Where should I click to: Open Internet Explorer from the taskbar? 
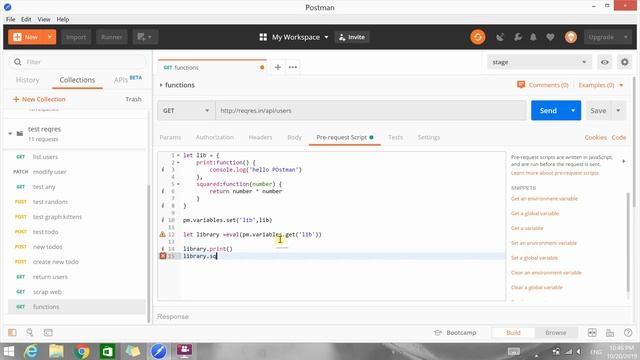[31, 351]
